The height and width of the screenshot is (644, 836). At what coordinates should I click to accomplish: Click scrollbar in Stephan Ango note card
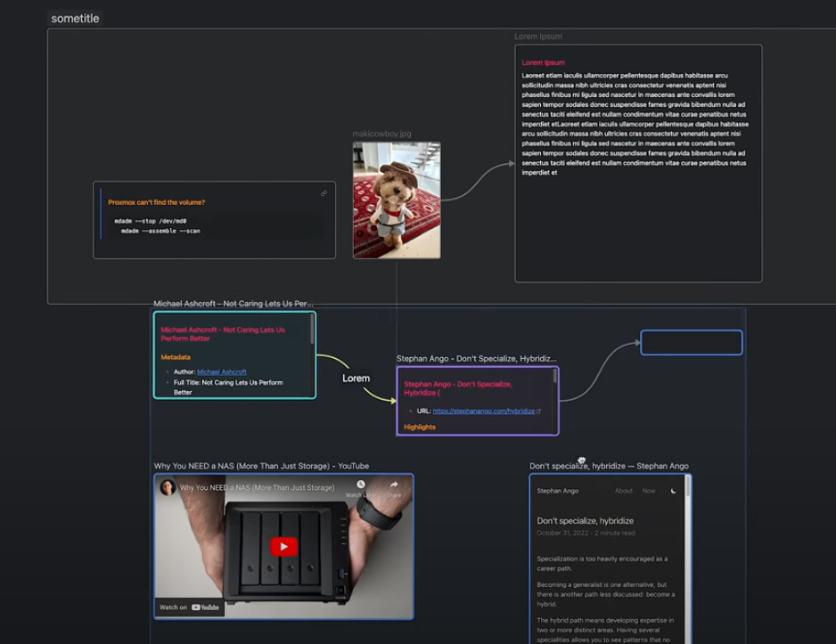click(555, 376)
